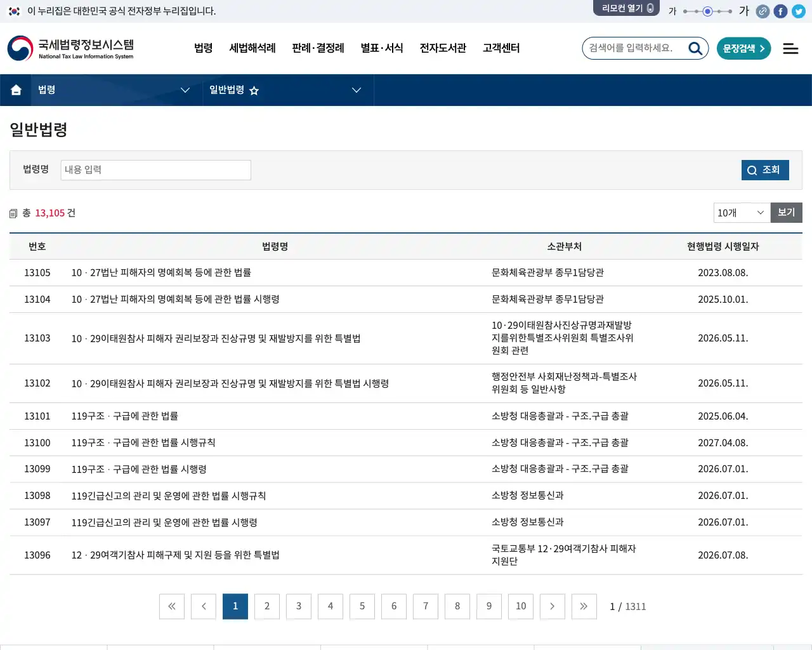Open the 고객센터 menu

(501, 48)
